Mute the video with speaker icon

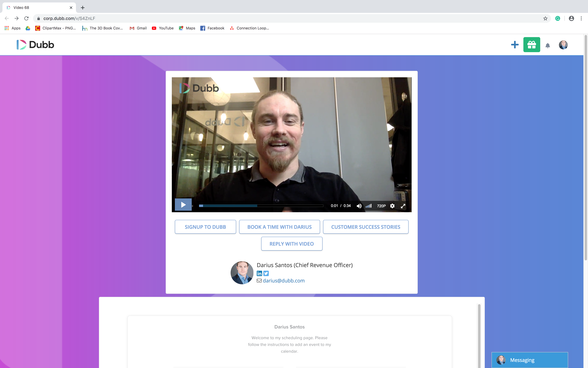point(359,206)
